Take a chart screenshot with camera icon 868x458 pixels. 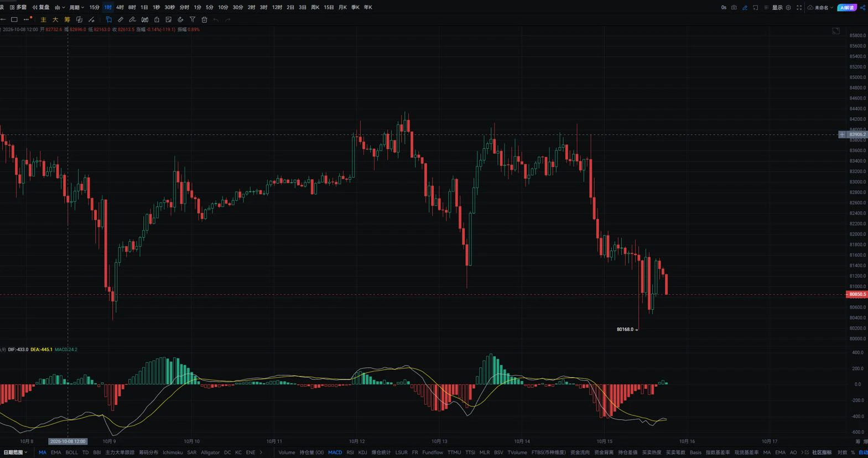(x=734, y=7)
